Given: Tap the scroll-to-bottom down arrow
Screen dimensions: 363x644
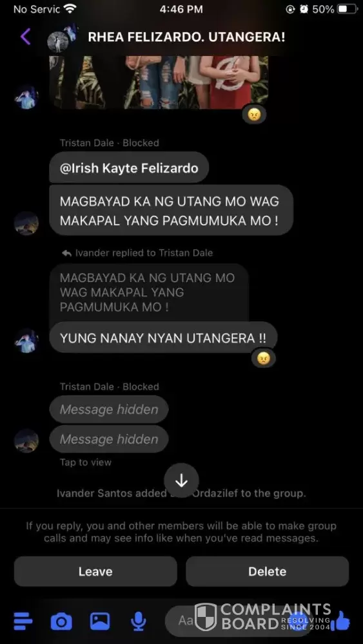Looking at the screenshot, I should (x=181, y=481).
